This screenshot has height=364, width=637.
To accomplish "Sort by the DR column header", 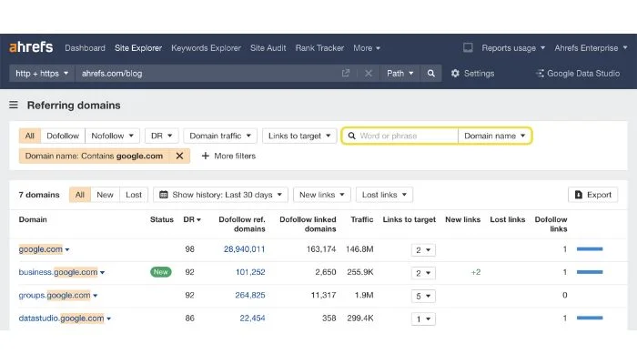I will (192, 219).
